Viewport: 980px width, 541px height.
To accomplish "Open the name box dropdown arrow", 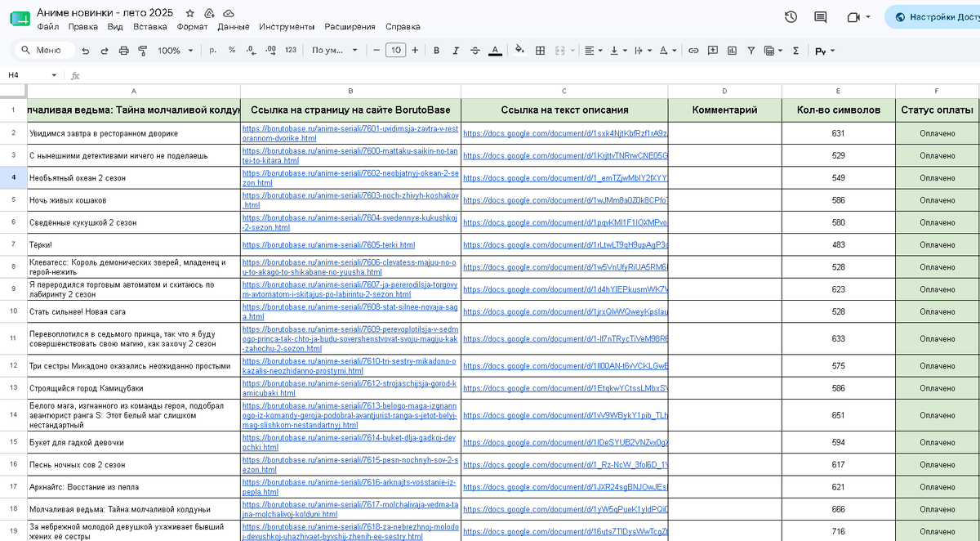I will (55, 75).
